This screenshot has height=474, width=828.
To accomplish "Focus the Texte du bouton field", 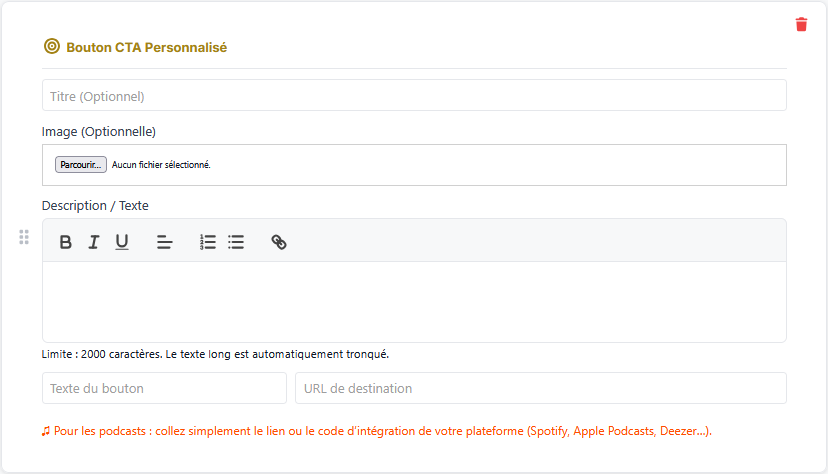I will pos(164,388).
